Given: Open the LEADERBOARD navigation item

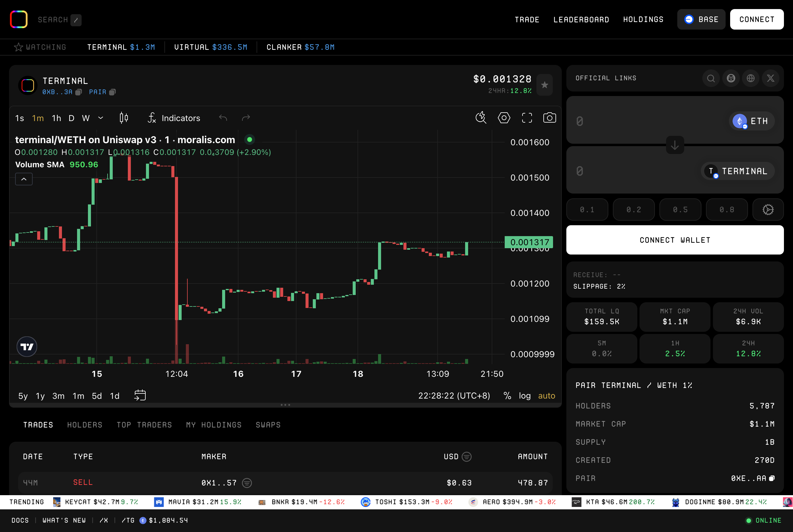Looking at the screenshot, I should tap(581, 20).
